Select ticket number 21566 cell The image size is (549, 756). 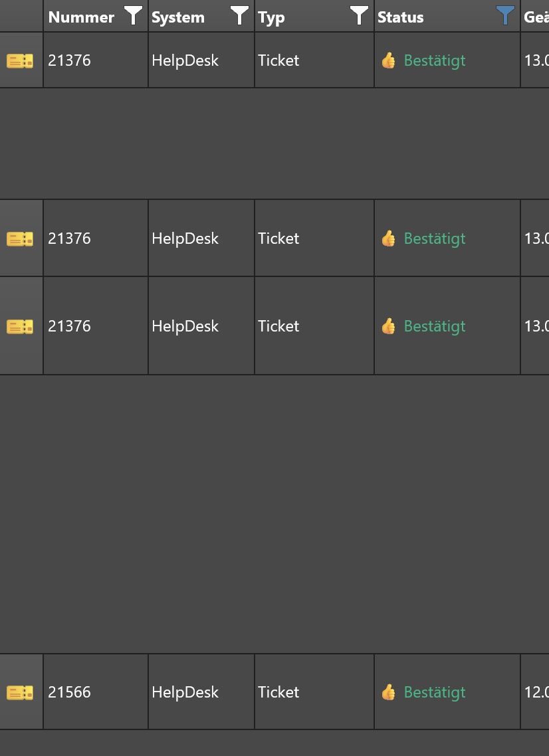96,692
